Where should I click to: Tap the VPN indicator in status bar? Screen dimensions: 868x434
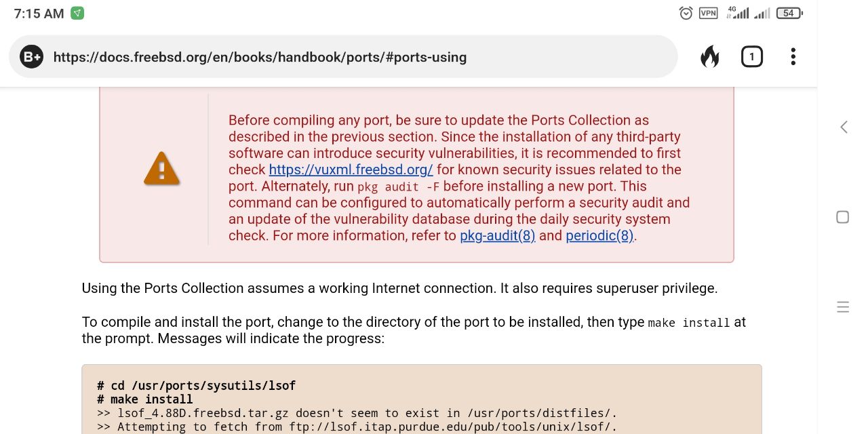[708, 13]
